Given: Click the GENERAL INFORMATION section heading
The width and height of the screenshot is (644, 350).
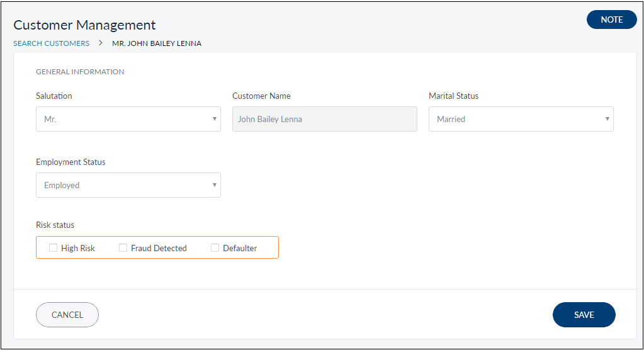Looking at the screenshot, I should 80,72.
